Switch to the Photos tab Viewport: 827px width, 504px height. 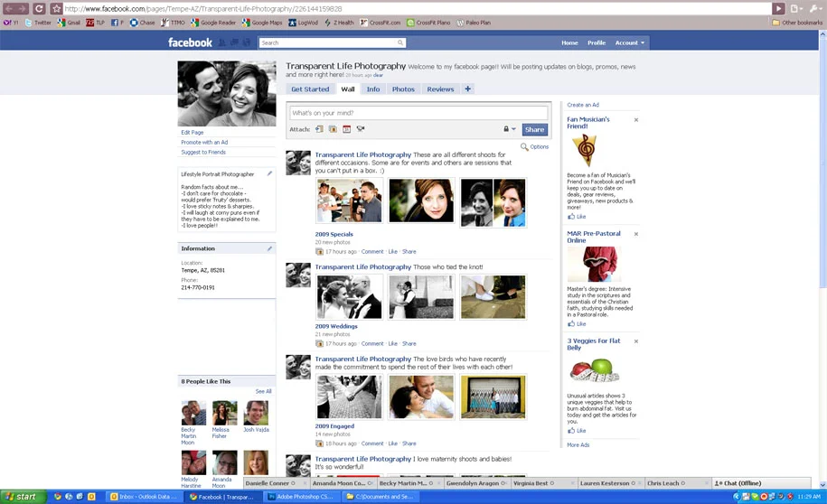point(403,89)
